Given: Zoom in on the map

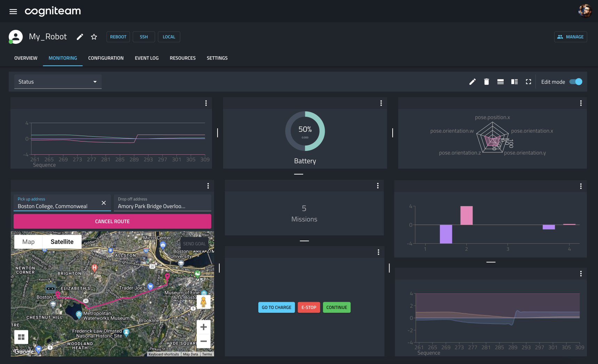Looking at the screenshot, I should (204, 327).
